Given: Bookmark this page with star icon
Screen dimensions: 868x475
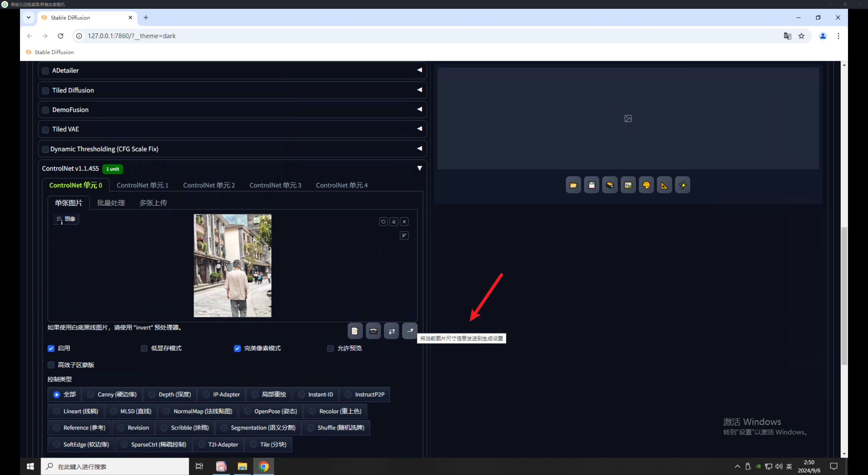Looking at the screenshot, I should [802, 36].
